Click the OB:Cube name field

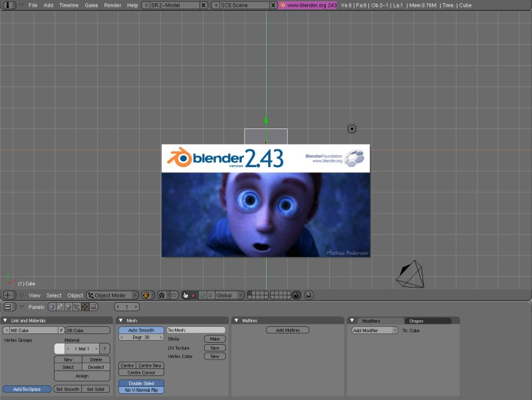click(x=88, y=330)
